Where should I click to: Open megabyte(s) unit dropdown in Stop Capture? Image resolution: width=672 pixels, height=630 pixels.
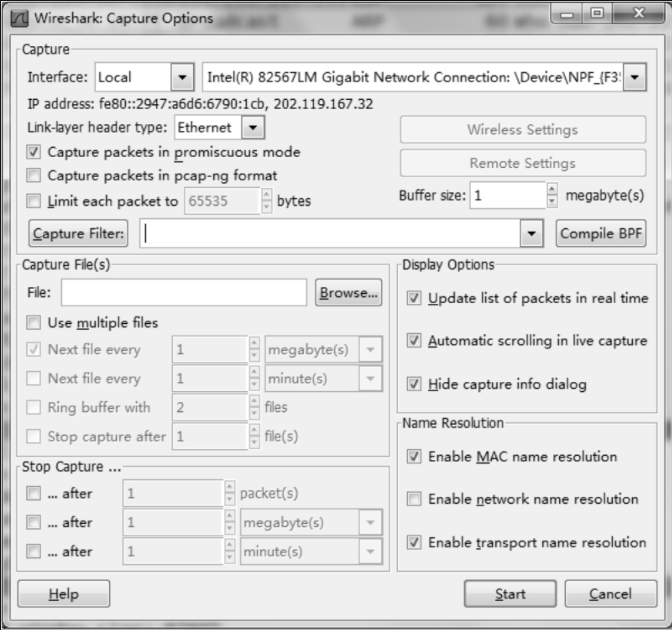(x=370, y=522)
